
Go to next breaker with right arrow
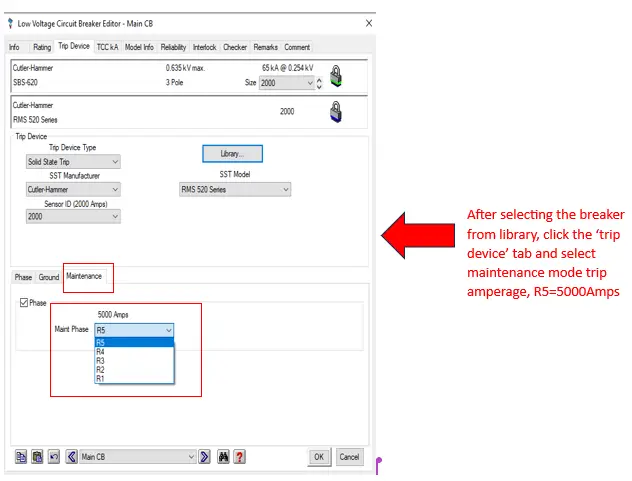(x=204, y=457)
